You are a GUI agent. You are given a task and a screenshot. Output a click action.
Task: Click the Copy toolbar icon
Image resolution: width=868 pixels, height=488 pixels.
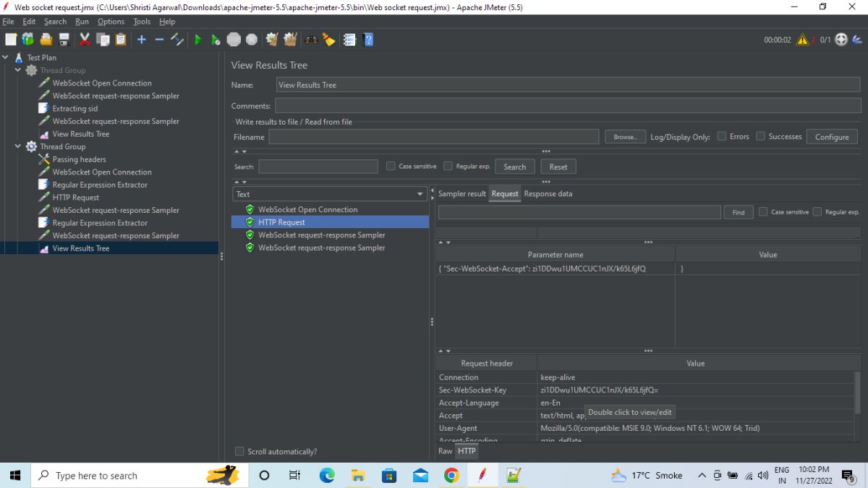pyautogui.click(x=103, y=40)
